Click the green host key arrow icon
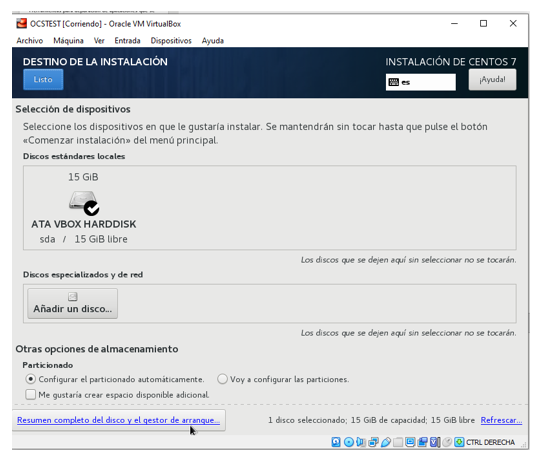Screen dimensions: 542x463 click(459, 442)
